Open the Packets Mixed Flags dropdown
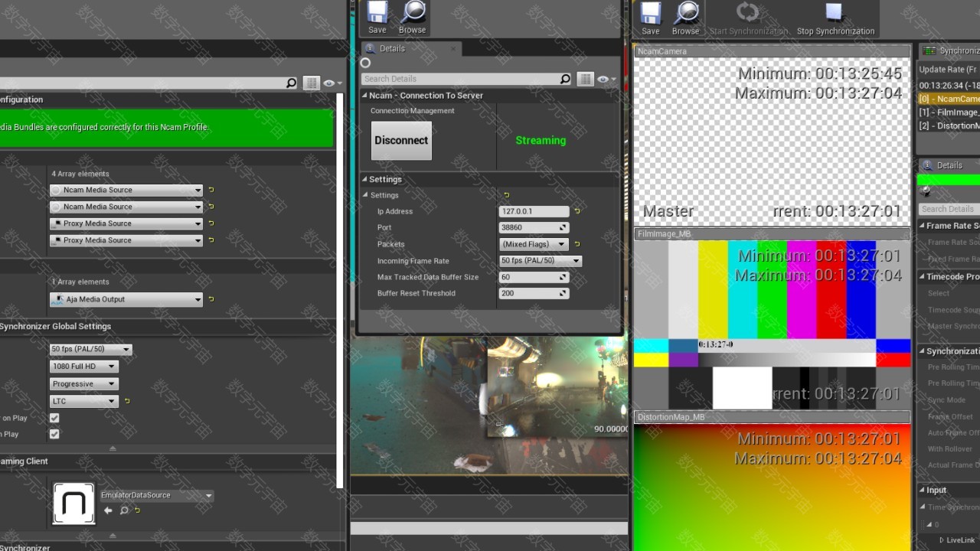Screen dimensions: 980x551 [x=534, y=244]
